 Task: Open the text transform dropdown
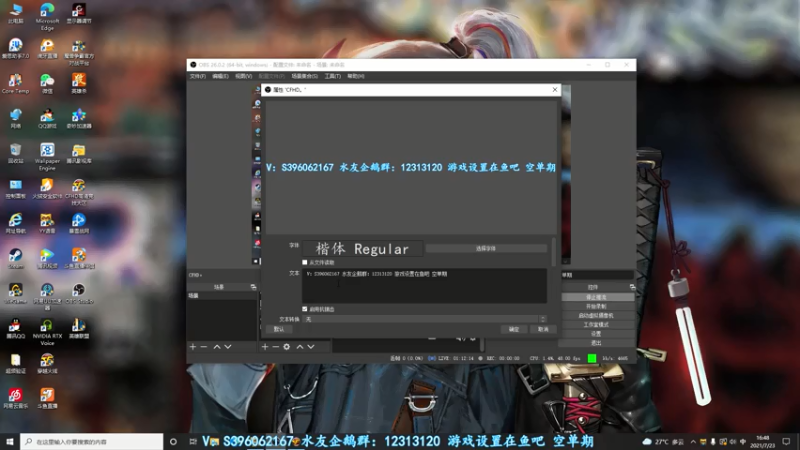(424, 319)
